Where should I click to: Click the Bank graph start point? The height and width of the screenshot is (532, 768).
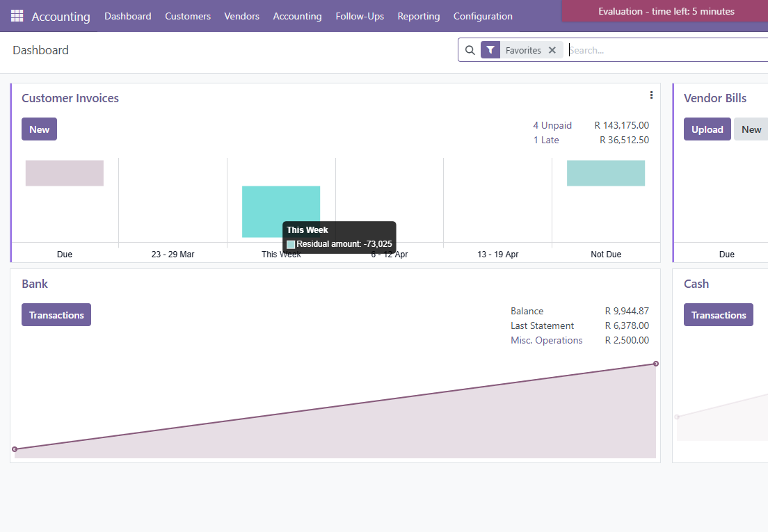(15, 449)
